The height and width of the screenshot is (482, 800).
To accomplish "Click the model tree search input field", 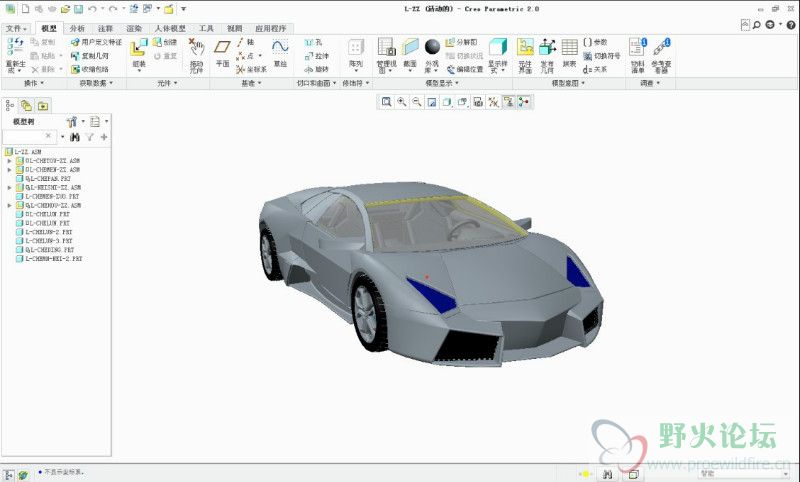I will click(28, 137).
